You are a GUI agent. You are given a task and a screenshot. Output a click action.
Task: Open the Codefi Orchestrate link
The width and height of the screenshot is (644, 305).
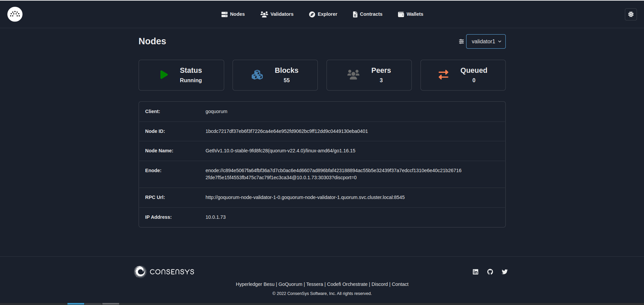[x=347, y=284]
